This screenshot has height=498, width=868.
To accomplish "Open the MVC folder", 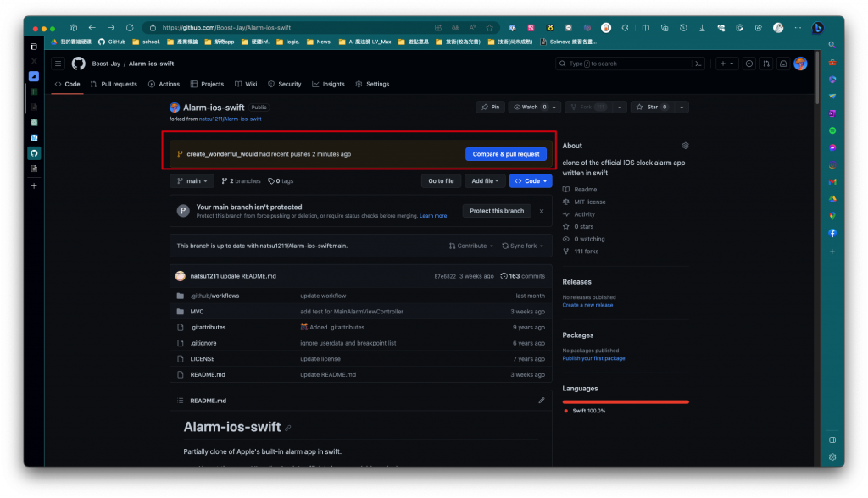I will (197, 312).
